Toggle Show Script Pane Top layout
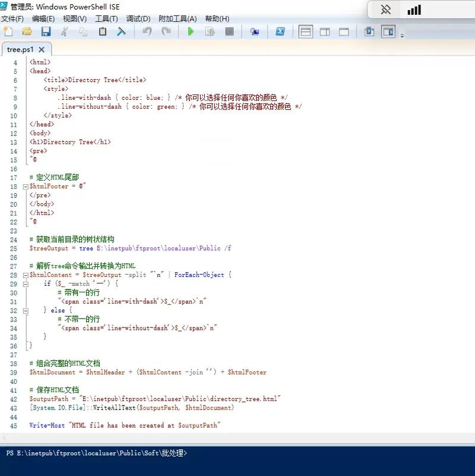Screen dimensions: 475x476 point(306,31)
